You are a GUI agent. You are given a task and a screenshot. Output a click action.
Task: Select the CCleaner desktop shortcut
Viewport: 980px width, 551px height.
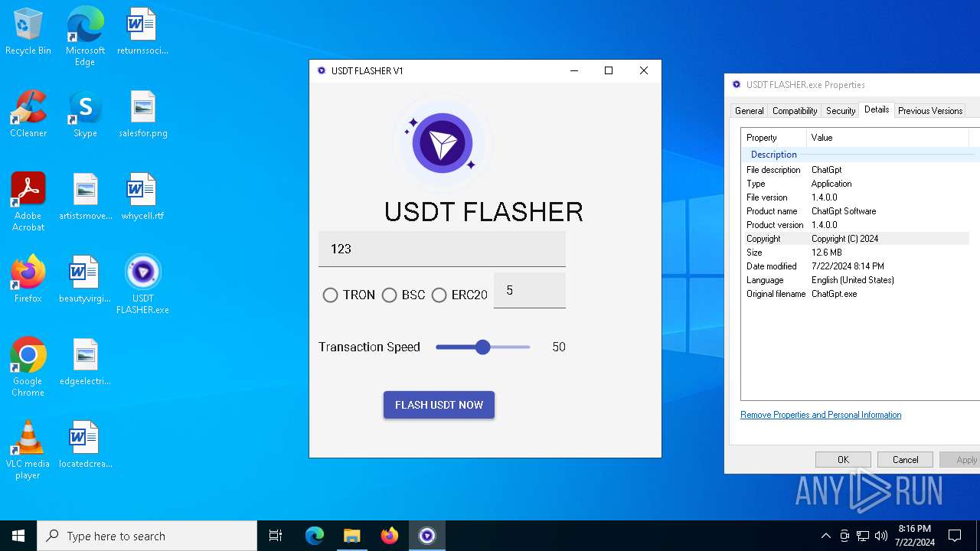click(28, 115)
